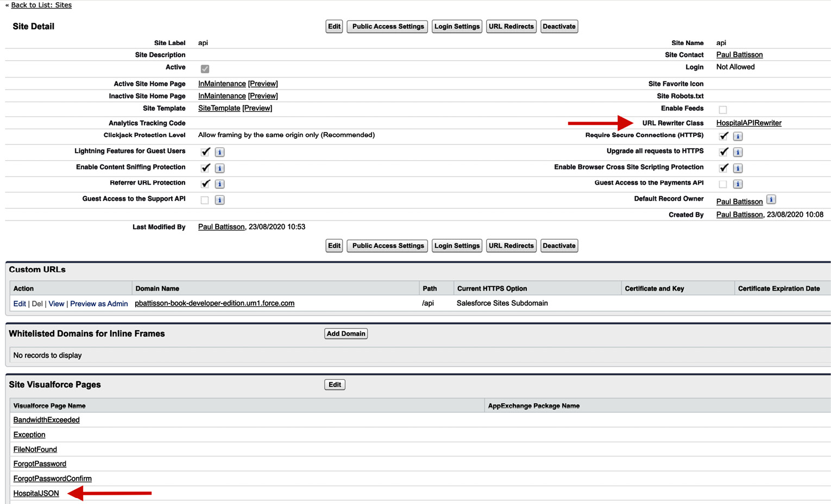Toggle Enable Browser Cross Site Scripting Protection checkbox
The width and height of the screenshot is (831, 504).
click(723, 168)
